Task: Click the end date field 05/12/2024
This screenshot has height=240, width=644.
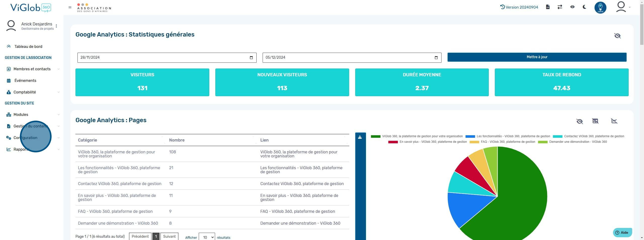Action: pos(352,58)
